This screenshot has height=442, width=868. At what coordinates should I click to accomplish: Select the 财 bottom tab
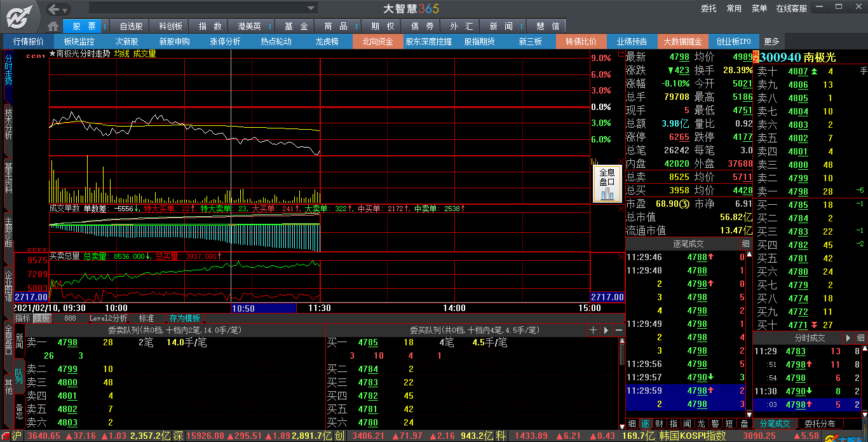pyautogui.click(x=660, y=424)
